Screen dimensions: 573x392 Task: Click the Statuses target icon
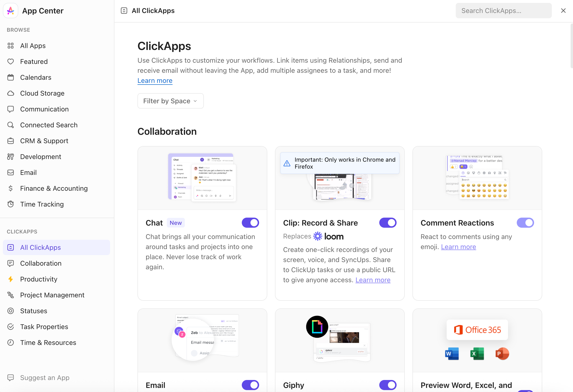[11, 311]
